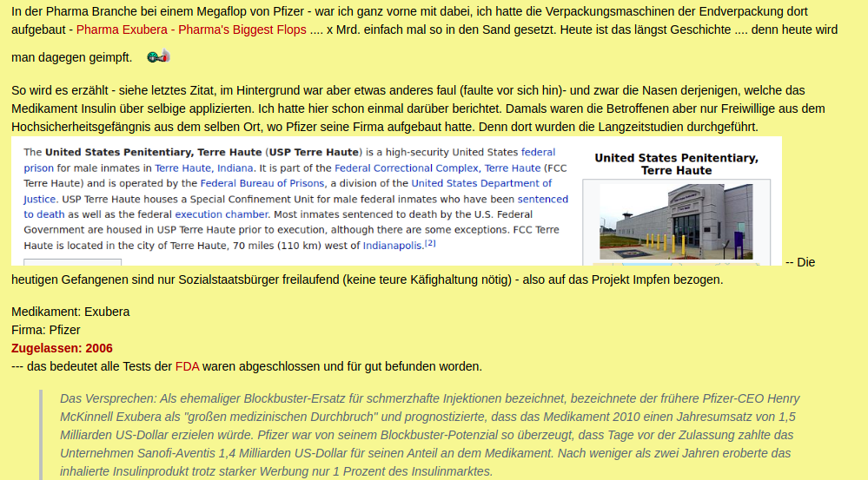Jump to footnote reference [2]
The width and height of the screenshot is (868, 480).
[x=430, y=244]
